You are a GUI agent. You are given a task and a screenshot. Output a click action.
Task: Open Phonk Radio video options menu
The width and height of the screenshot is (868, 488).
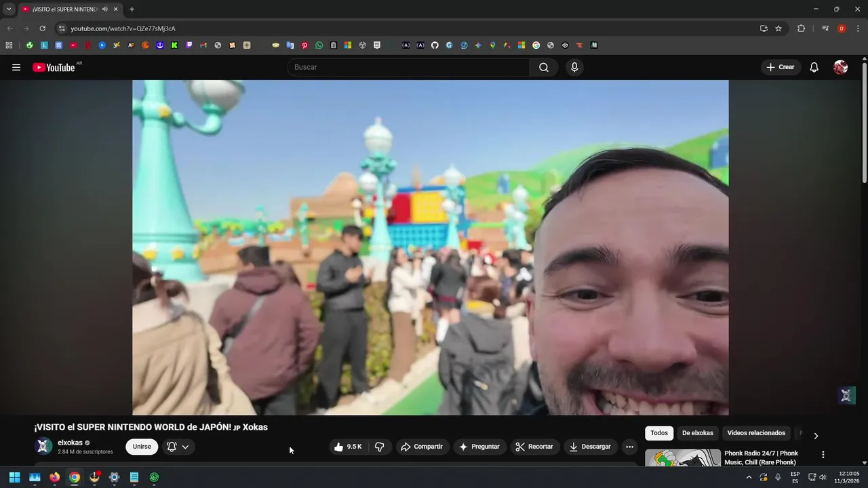click(x=823, y=455)
